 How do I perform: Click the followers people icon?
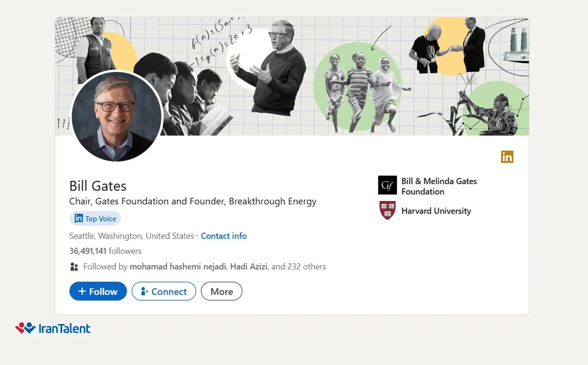[74, 267]
